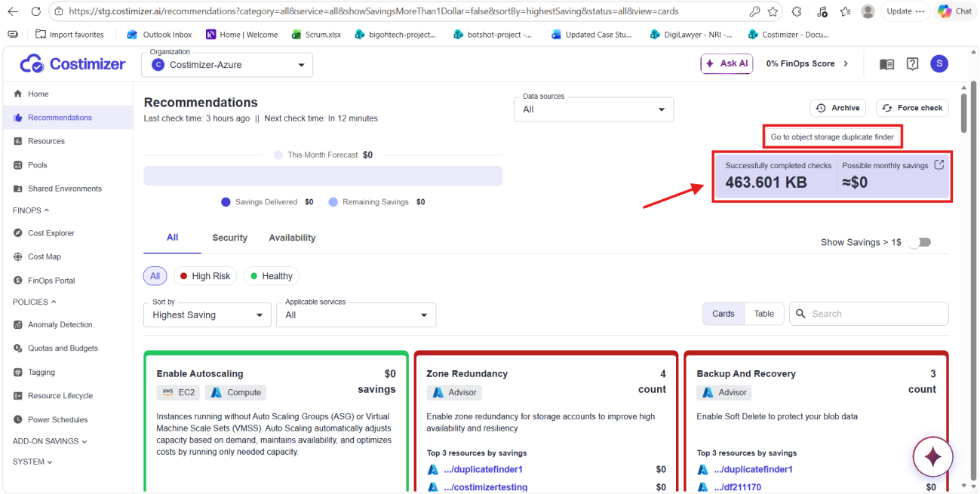Open the user profile avatar S
The height and width of the screenshot is (494, 980).
click(939, 64)
